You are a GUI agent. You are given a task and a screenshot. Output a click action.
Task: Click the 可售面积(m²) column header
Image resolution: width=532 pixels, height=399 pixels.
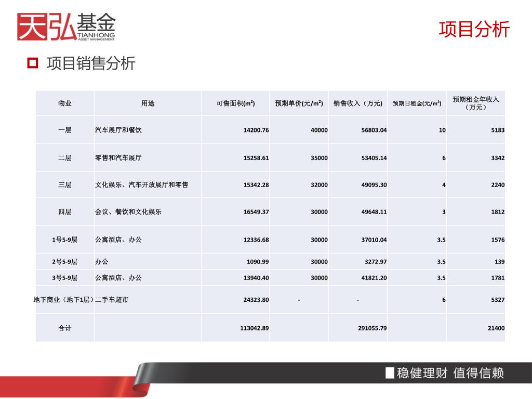(235, 103)
